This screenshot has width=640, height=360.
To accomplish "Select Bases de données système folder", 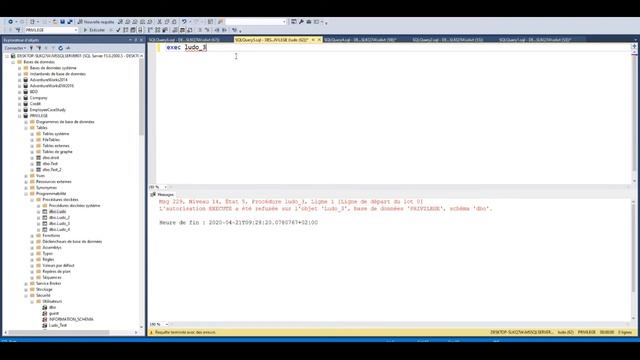I will click(x=53, y=68).
